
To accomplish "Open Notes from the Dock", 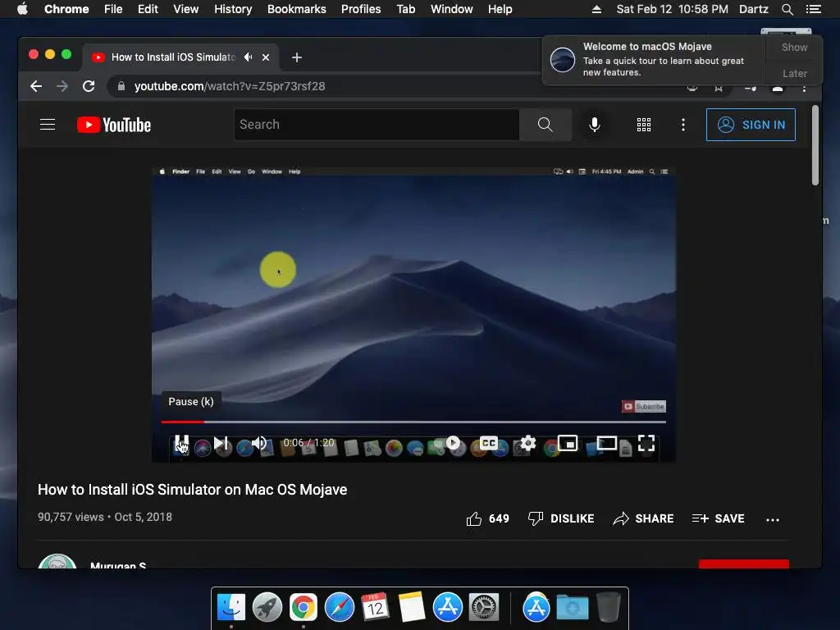I will pyautogui.click(x=412, y=608).
